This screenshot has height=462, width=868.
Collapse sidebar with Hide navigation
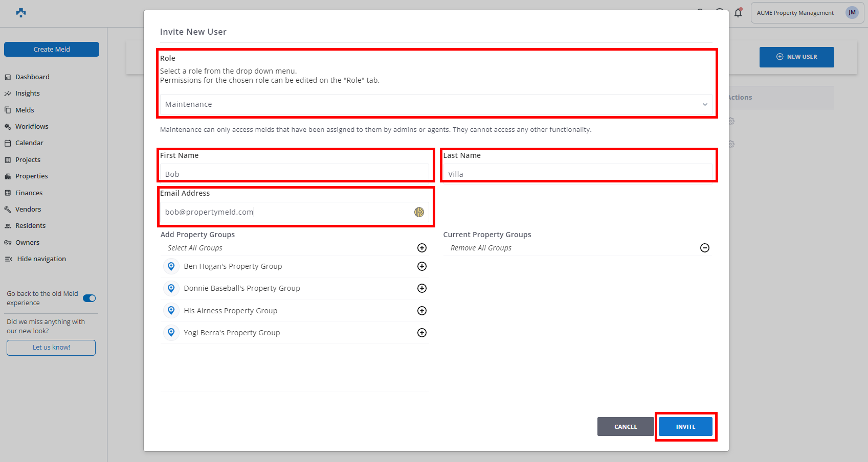click(36, 259)
